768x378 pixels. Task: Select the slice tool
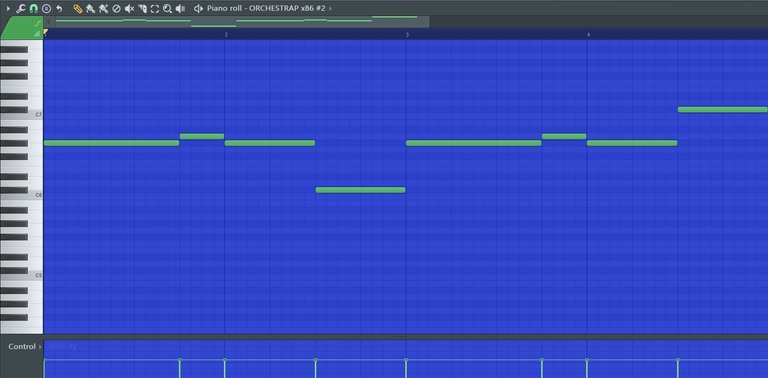click(142, 8)
